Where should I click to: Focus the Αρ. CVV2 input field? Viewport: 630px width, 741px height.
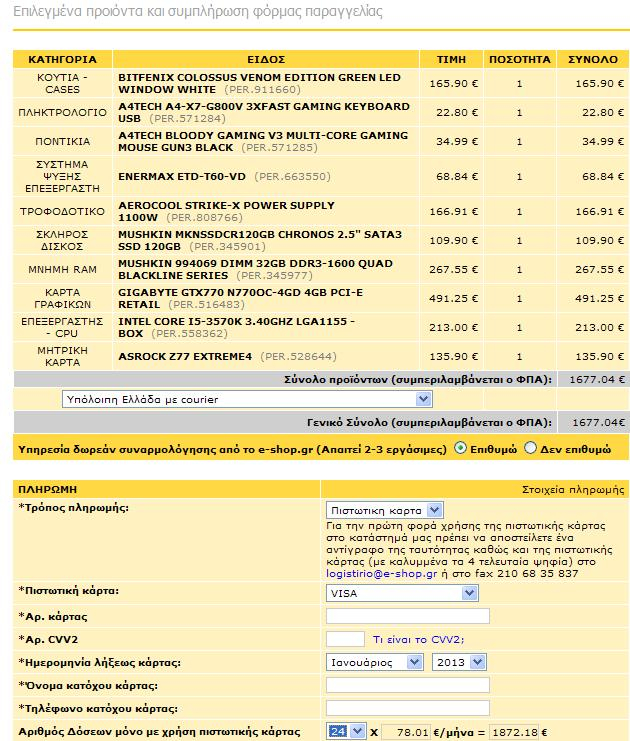pyautogui.click(x=345, y=639)
